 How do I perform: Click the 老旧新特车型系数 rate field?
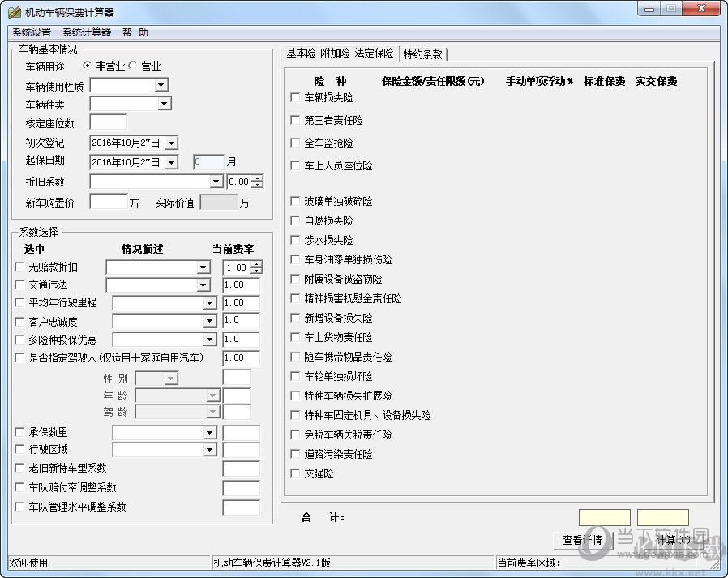click(241, 469)
